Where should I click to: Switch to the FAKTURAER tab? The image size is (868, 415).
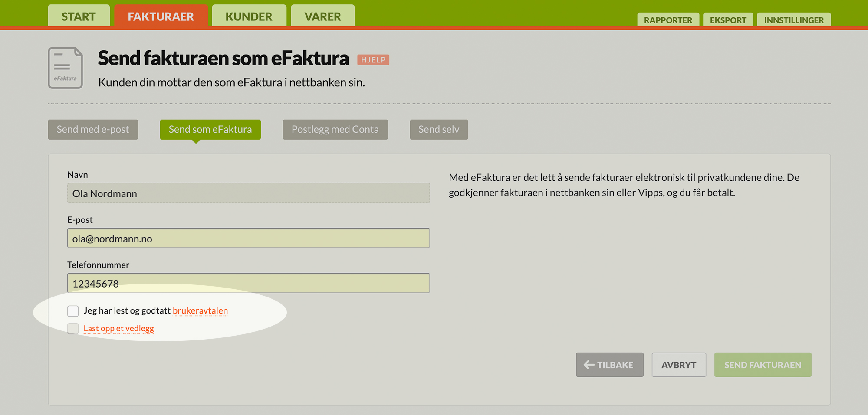coord(161,16)
